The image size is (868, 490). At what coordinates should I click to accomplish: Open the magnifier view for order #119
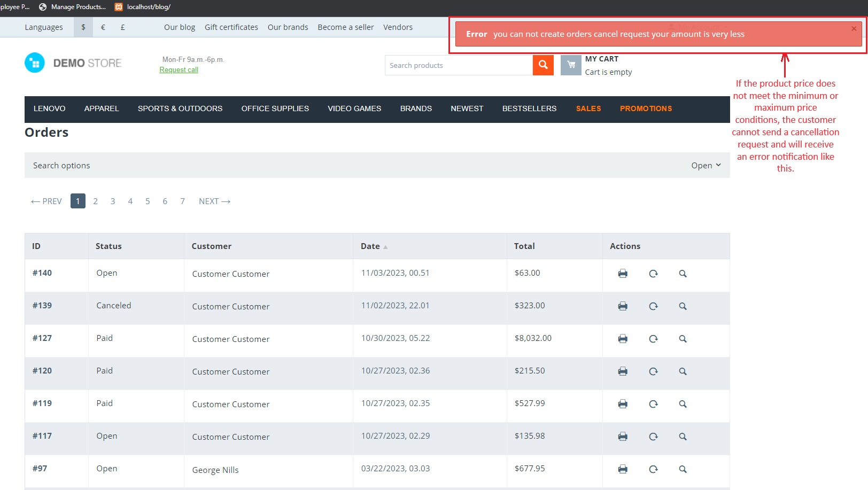tap(683, 404)
